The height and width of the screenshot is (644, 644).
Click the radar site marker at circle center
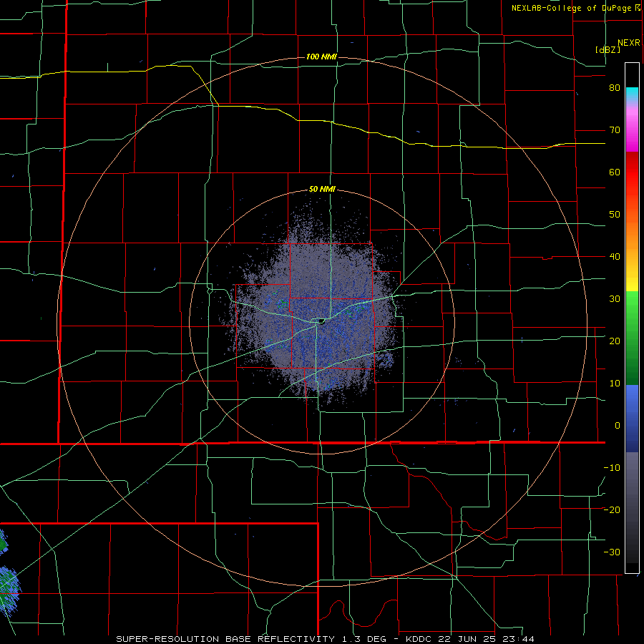(321, 321)
